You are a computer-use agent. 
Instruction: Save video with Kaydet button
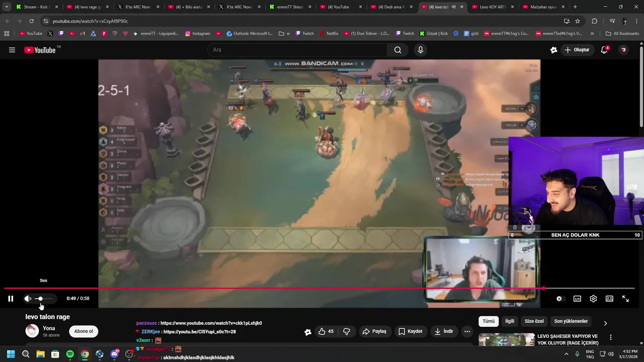coord(411,331)
